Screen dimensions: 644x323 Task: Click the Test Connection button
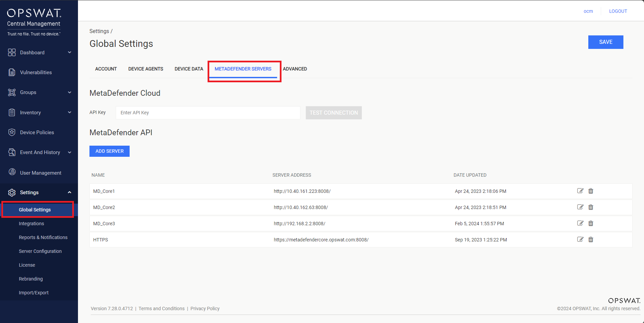[x=334, y=113]
